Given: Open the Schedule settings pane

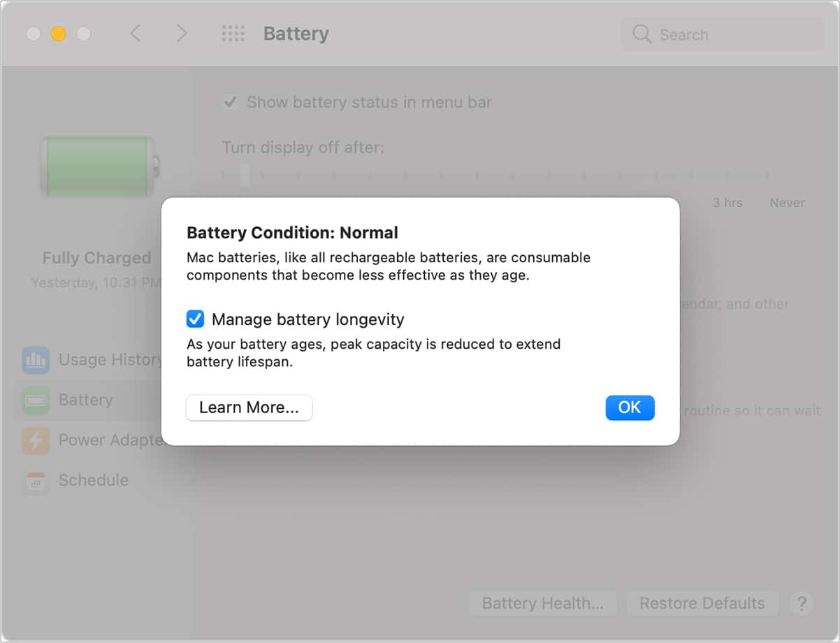Looking at the screenshot, I should pyautogui.click(x=94, y=480).
